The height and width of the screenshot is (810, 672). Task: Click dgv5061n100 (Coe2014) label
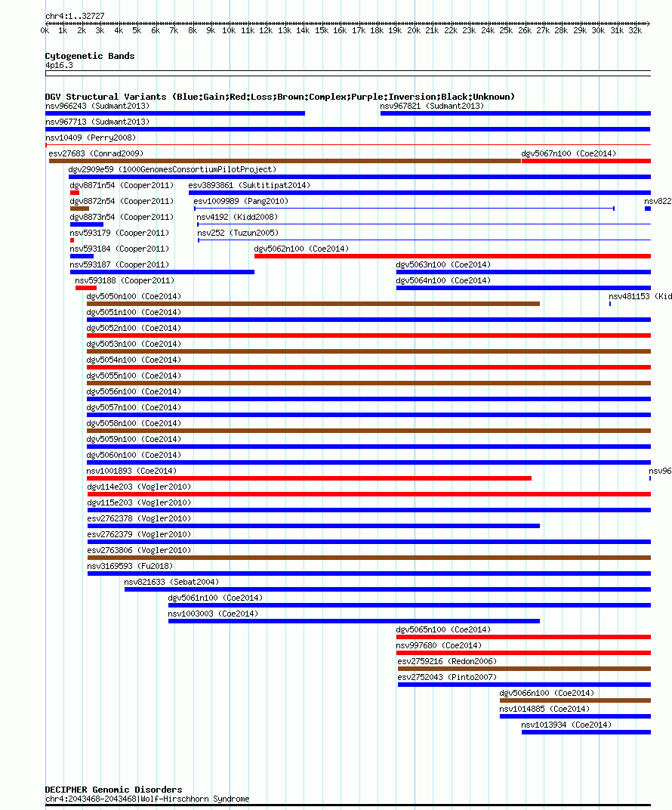(215, 598)
